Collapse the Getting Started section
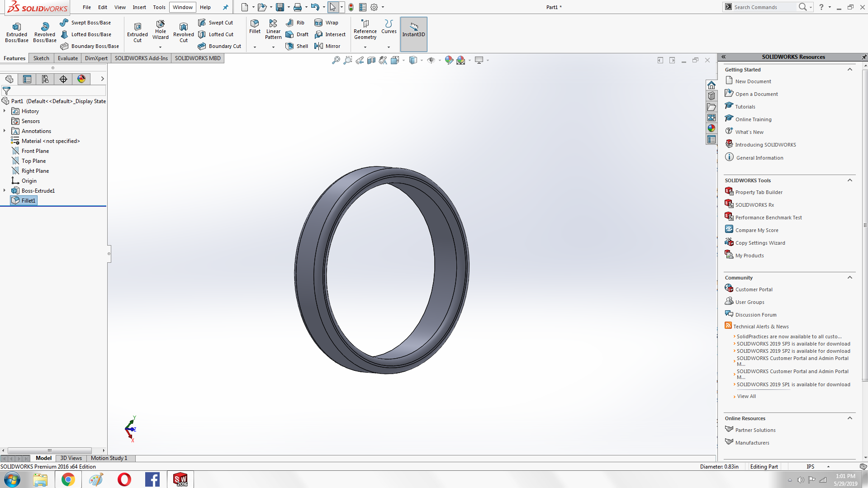This screenshot has width=868, height=488. (849, 70)
